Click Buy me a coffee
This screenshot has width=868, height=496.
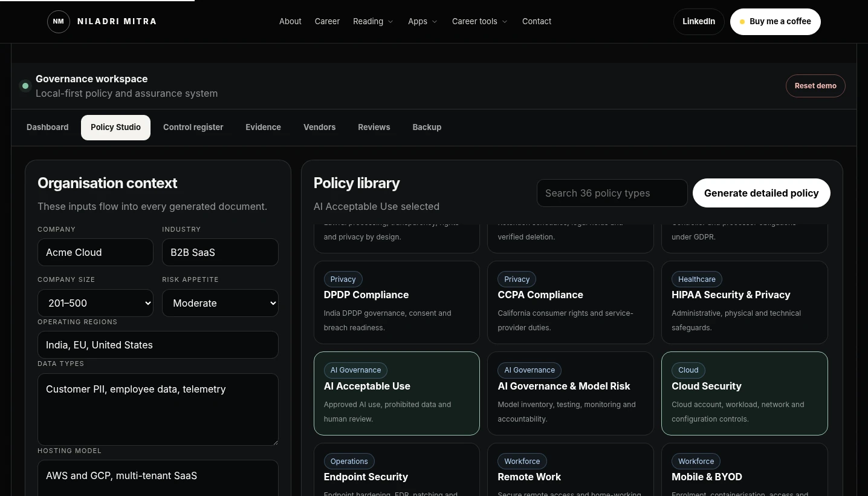click(x=775, y=22)
